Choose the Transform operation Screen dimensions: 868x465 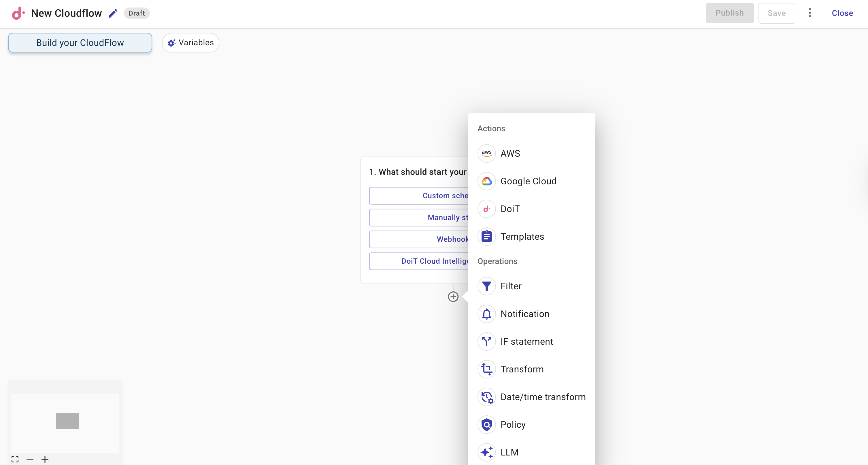point(522,369)
